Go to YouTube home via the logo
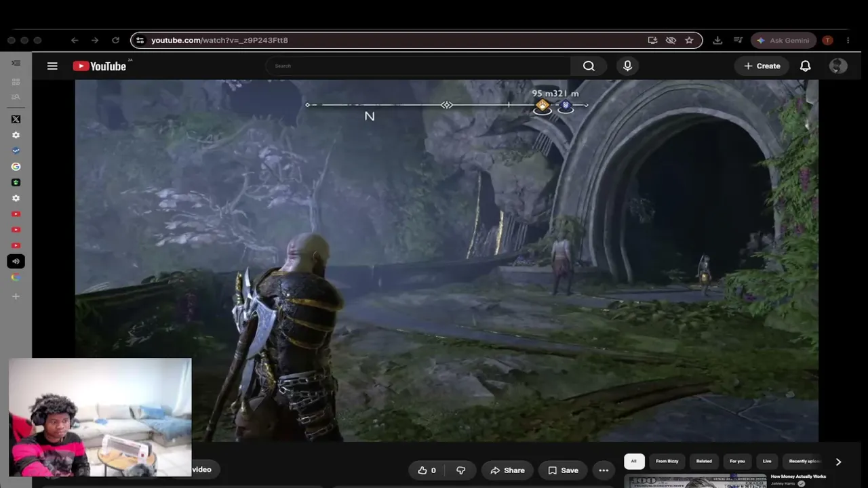This screenshot has width=868, height=488. point(100,66)
